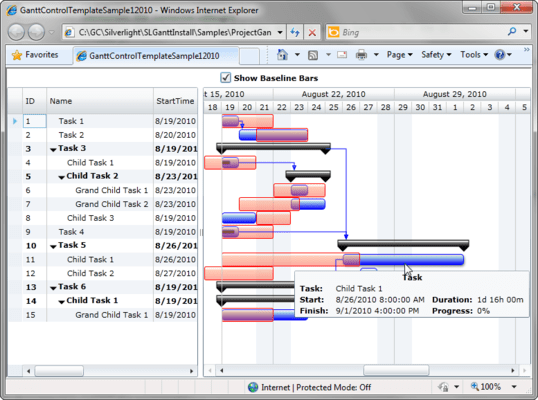Open the Safety menu
This screenshot has height=400, width=538.
tap(436, 55)
